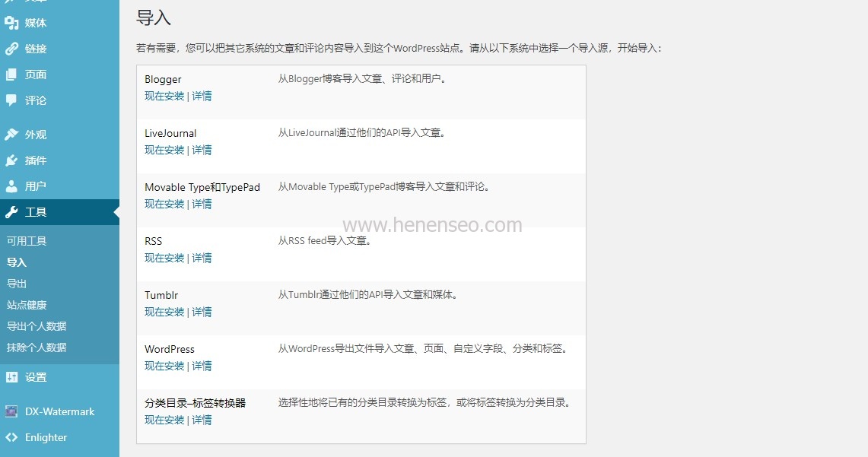
Task: Install the WordPress importer now
Action: pyautogui.click(x=164, y=367)
